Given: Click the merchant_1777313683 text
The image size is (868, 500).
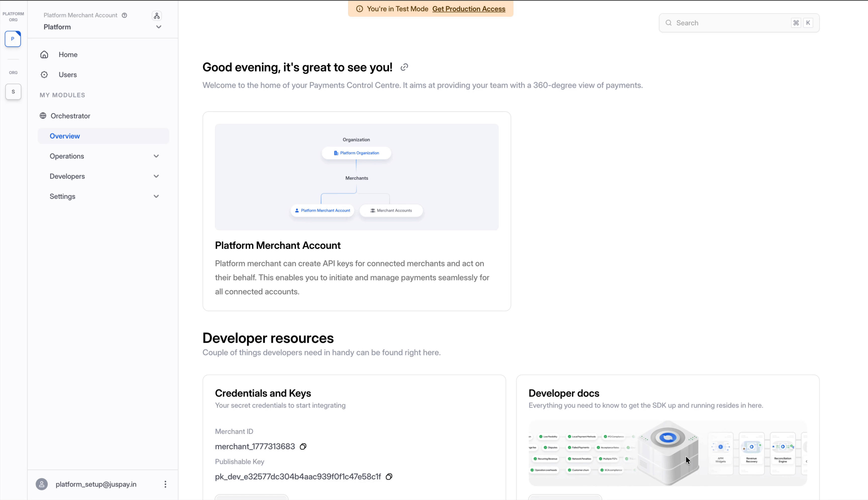Looking at the screenshot, I should [x=255, y=446].
